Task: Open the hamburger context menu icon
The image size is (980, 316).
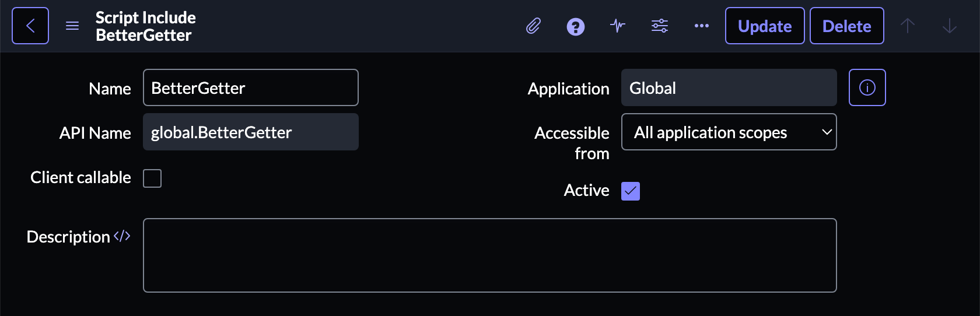Action: tap(72, 26)
